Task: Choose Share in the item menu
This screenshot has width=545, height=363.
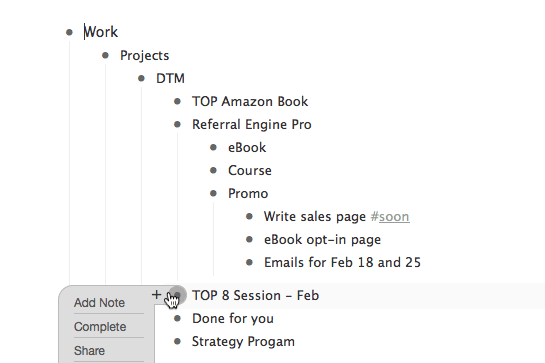Action: [x=89, y=350]
